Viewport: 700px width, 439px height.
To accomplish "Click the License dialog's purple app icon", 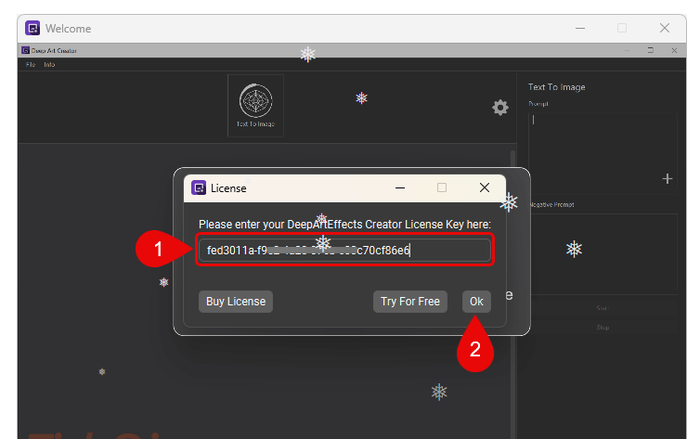I will coord(199,188).
